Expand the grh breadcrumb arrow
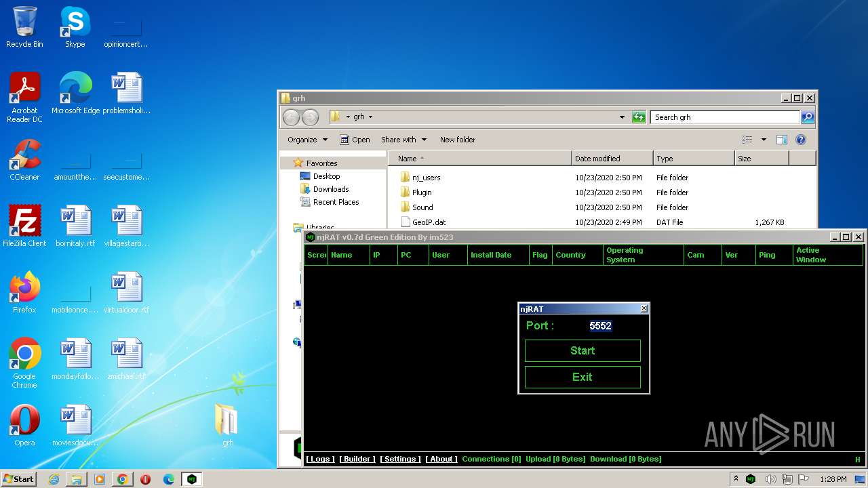 click(x=370, y=117)
